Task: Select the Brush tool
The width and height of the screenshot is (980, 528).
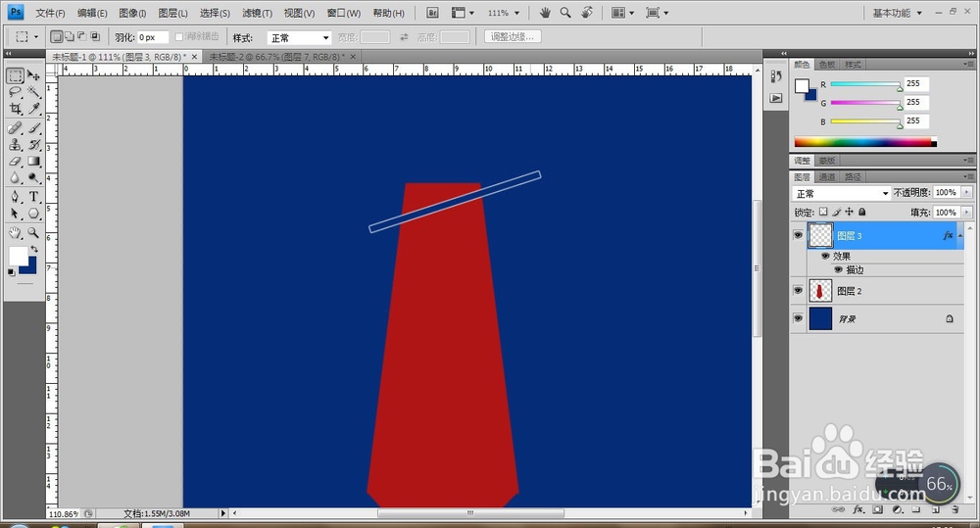Action: click(x=33, y=128)
